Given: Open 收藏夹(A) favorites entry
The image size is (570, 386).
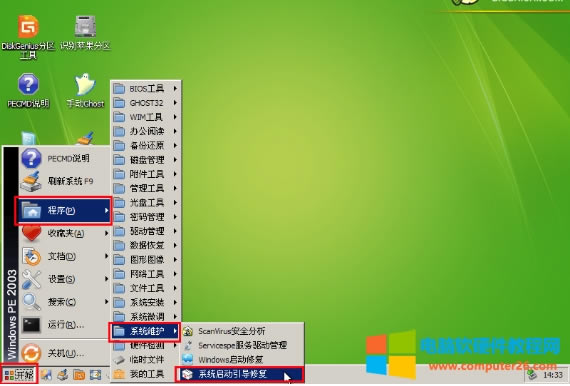Looking at the screenshot, I should (x=64, y=233).
